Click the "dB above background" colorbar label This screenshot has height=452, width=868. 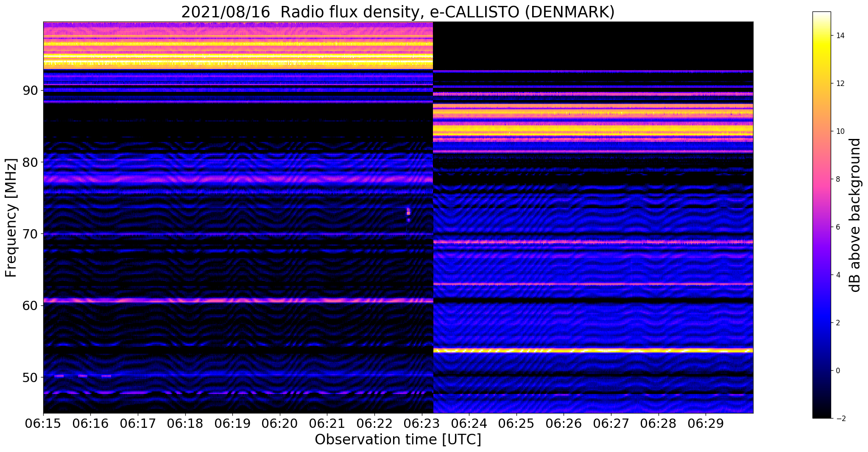855,215
